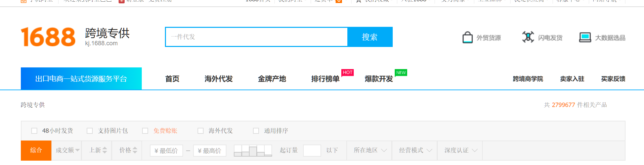Toggle the 海外代发 filter checkbox

pyautogui.click(x=201, y=131)
